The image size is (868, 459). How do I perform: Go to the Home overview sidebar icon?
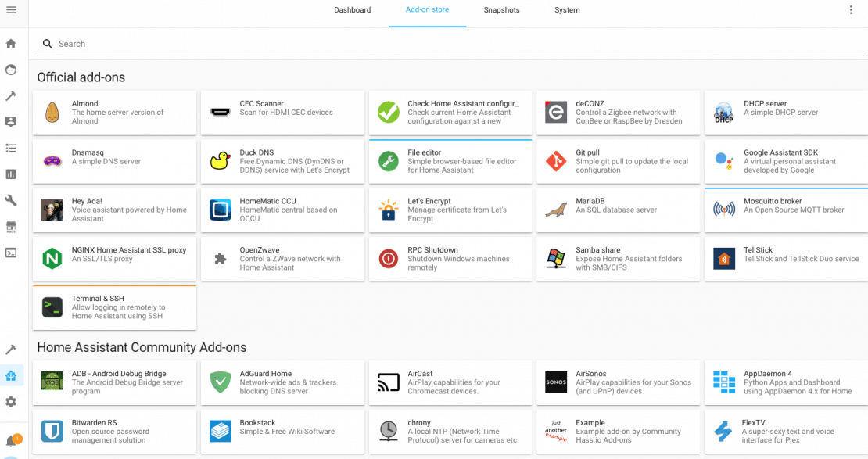[11, 44]
